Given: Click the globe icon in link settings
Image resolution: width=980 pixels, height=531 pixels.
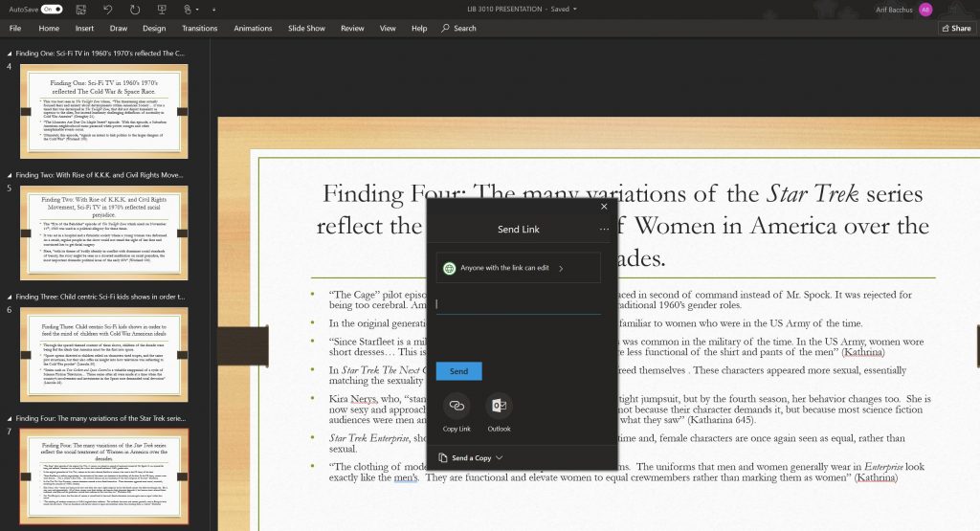Looking at the screenshot, I should pos(449,268).
